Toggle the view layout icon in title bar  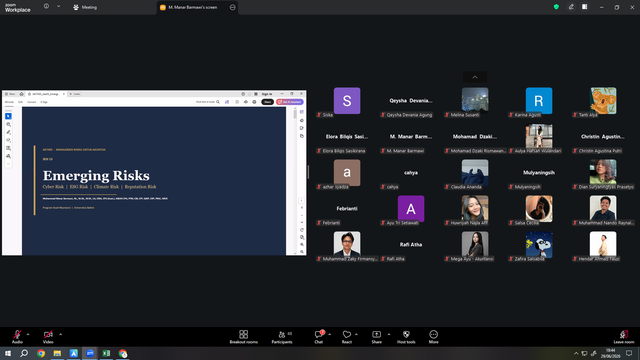coord(584,7)
